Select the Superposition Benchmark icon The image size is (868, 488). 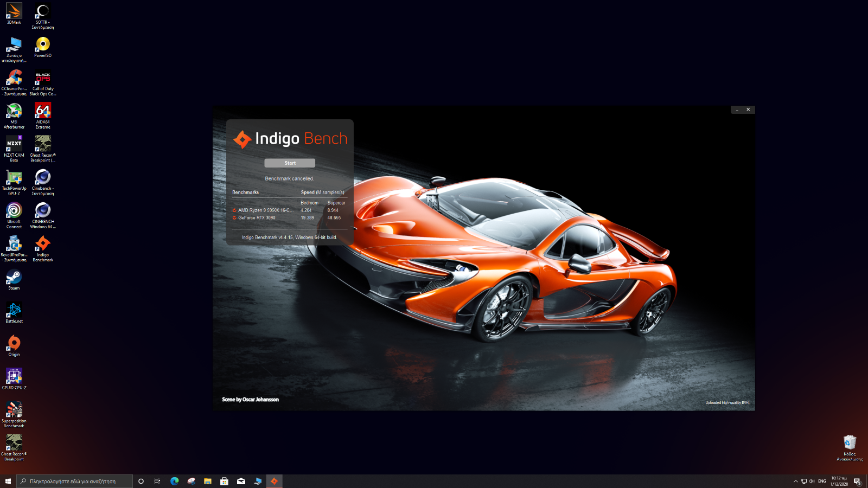[14, 414]
